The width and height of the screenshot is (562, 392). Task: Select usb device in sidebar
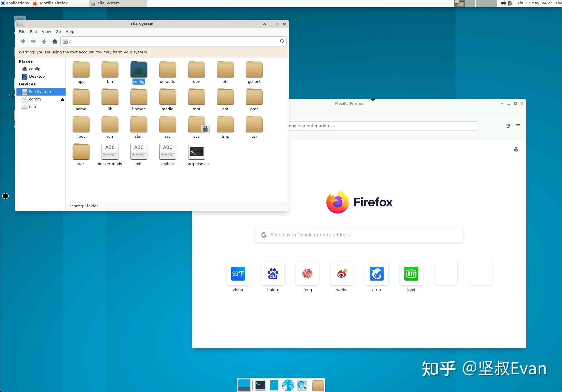pos(41,107)
